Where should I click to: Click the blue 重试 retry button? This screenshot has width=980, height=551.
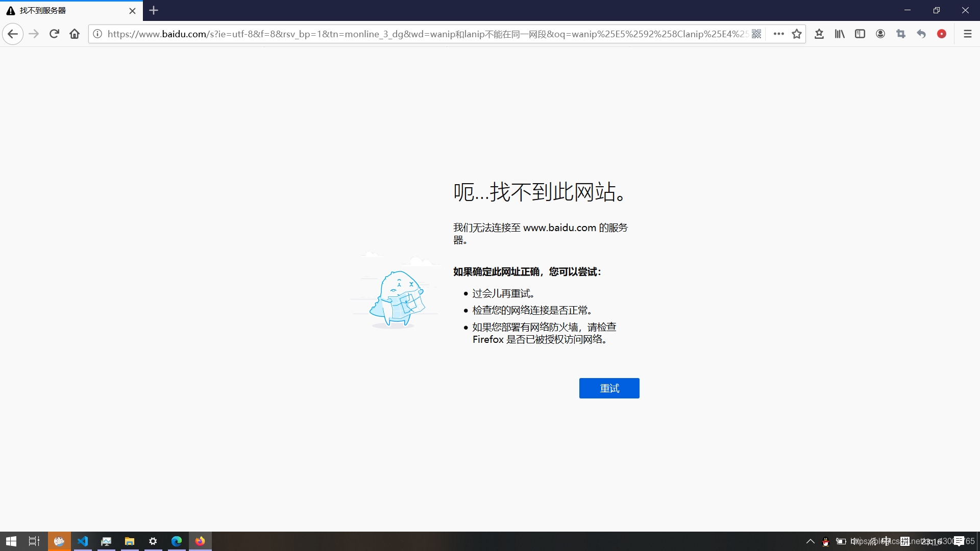pyautogui.click(x=609, y=388)
